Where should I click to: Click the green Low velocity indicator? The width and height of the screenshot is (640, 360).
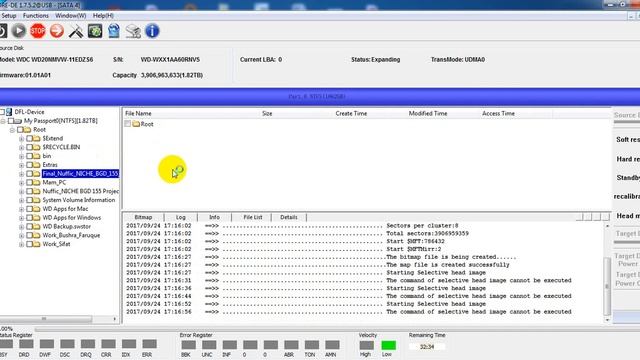point(388,345)
